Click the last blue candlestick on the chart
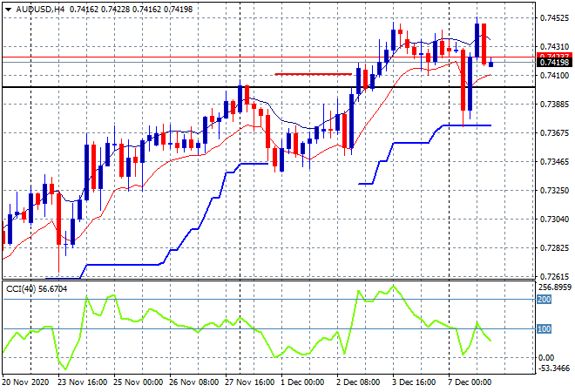The height and width of the screenshot is (392, 575). coord(491,64)
